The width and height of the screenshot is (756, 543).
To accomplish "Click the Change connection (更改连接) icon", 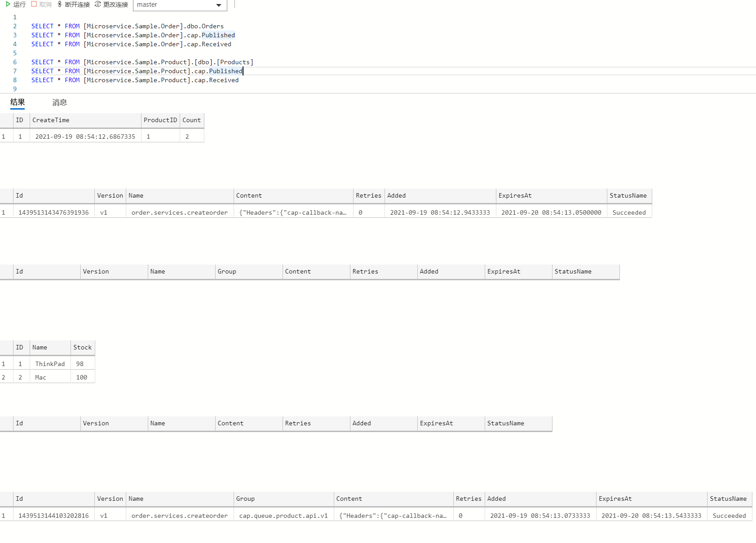I will click(x=97, y=4).
